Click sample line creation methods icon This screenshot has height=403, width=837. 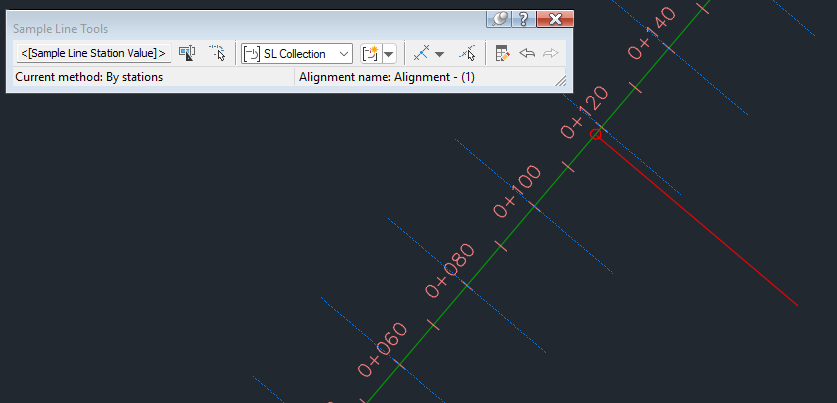pyautogui.click(x=422, y=53)
